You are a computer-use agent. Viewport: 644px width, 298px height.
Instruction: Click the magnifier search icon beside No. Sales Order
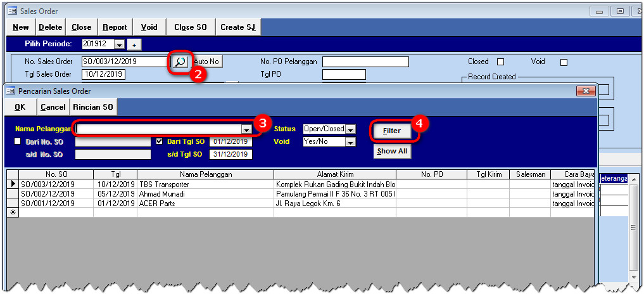click(x=180, y=62)
